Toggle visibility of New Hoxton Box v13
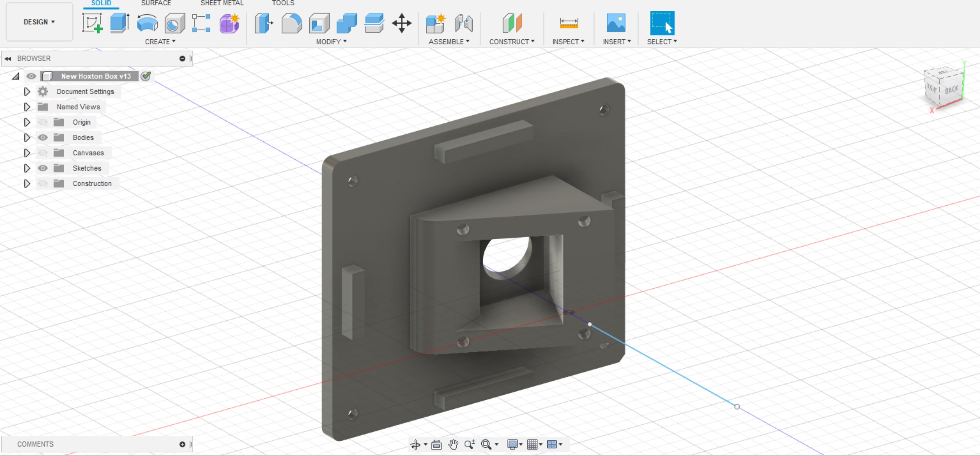The height and width of the screenshot is (456, 980). click(31, 76)
